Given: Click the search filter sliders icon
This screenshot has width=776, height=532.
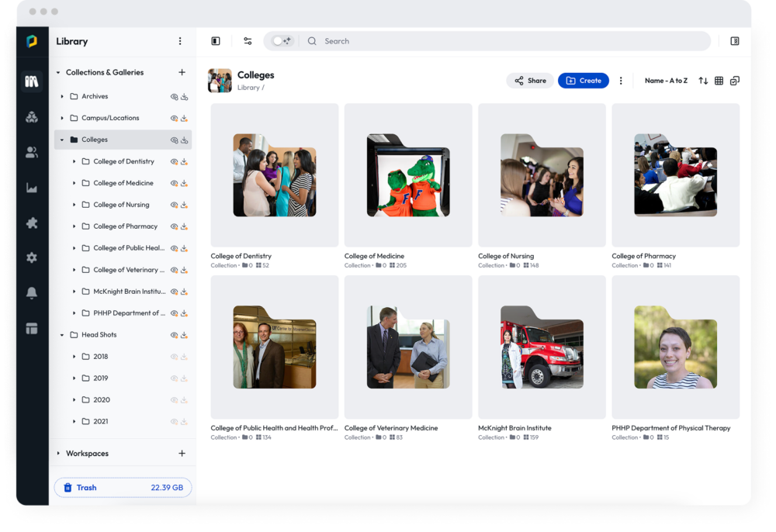Looking at the screenshot, I should point(248,41).
